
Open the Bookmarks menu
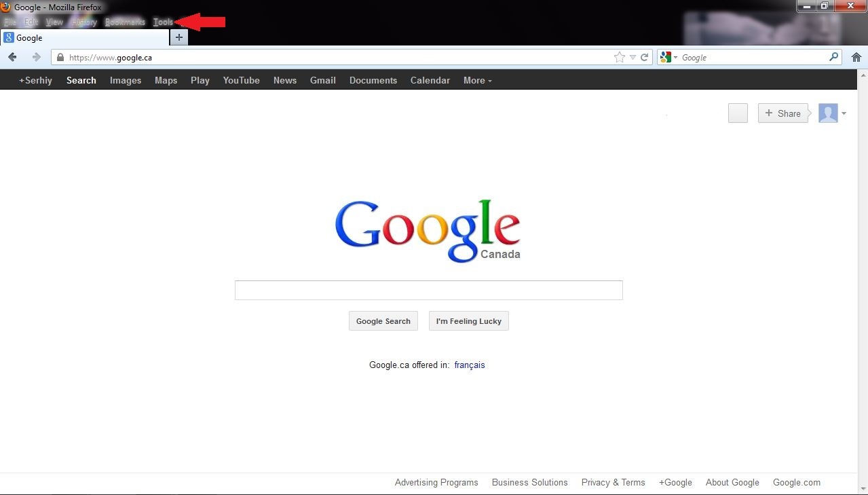coord(125,22)
